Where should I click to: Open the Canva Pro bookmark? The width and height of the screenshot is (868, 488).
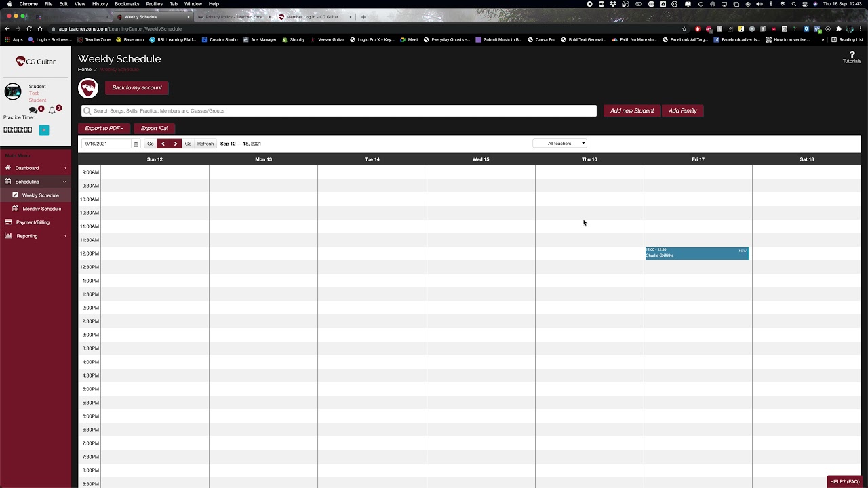pos(541,40)
